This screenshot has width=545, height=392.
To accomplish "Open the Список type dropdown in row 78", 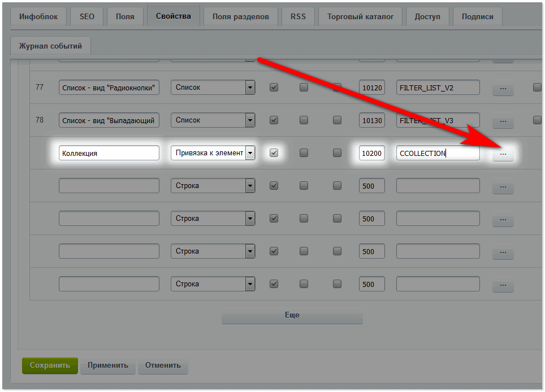I will 213,120.
